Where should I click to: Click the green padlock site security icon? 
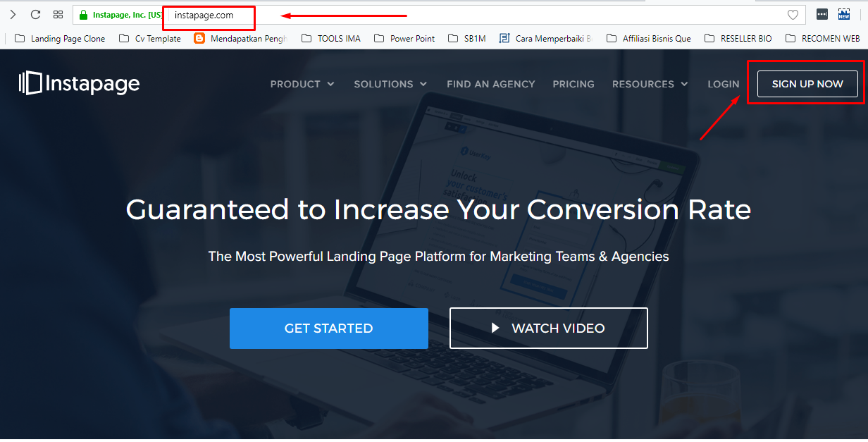pos(83,14)
